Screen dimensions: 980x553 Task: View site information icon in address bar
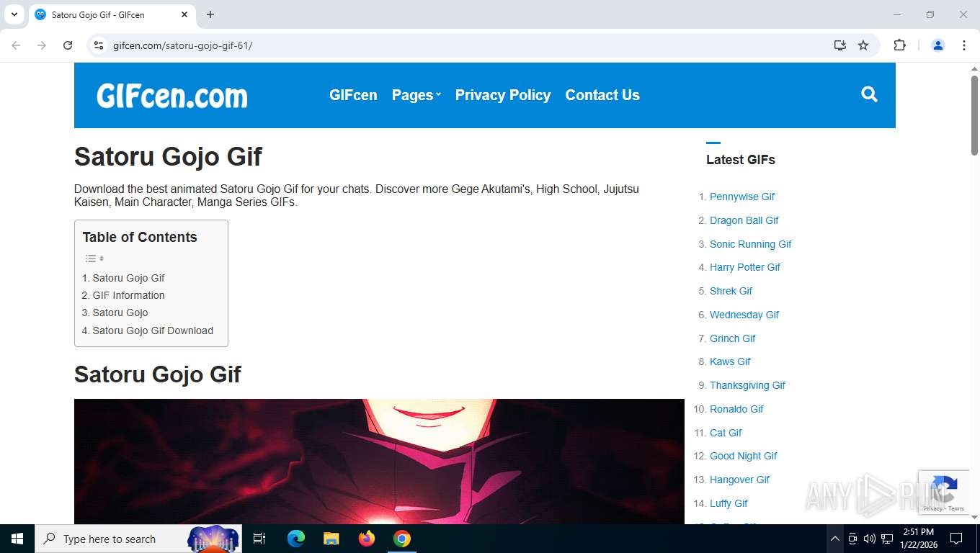[99, 45]
